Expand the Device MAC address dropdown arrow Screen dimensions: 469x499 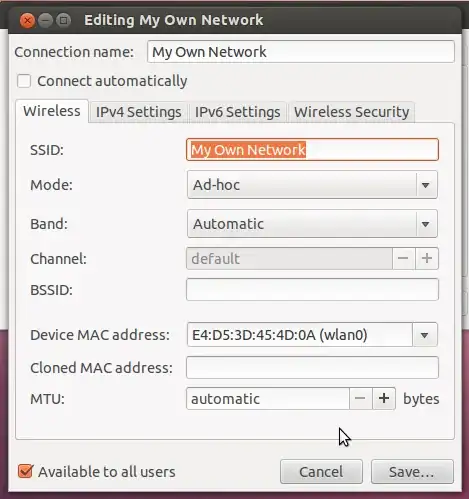pyautogui.click(x=425, y=335)
